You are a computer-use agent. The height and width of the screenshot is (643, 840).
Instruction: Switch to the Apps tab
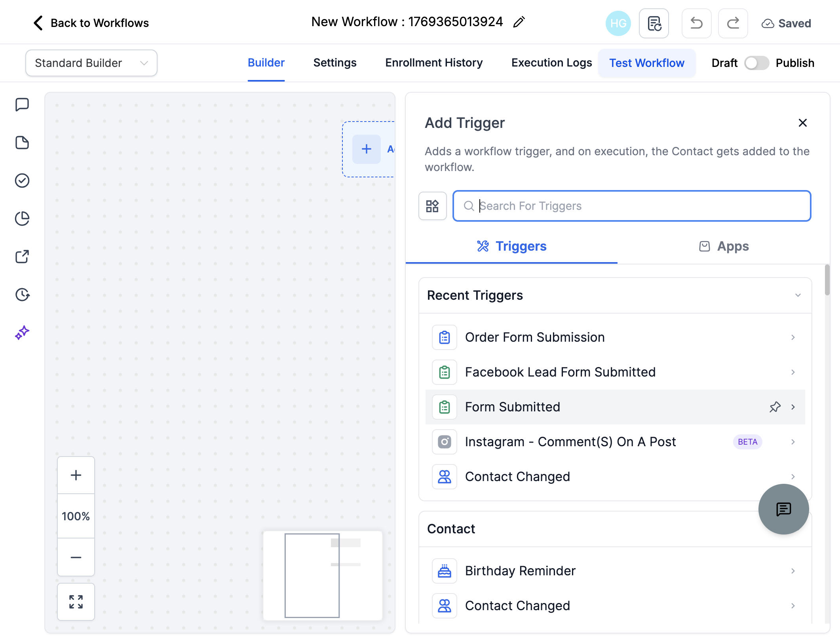point(724,246)
